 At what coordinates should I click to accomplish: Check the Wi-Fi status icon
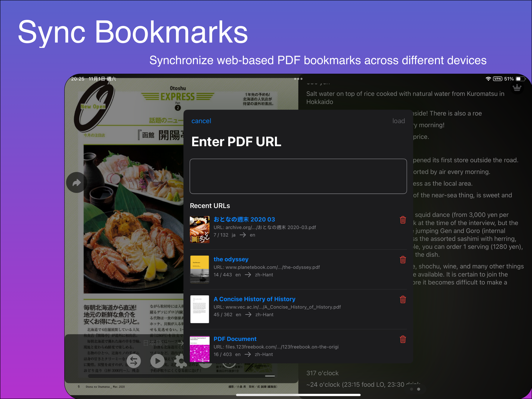pos(488,79)
